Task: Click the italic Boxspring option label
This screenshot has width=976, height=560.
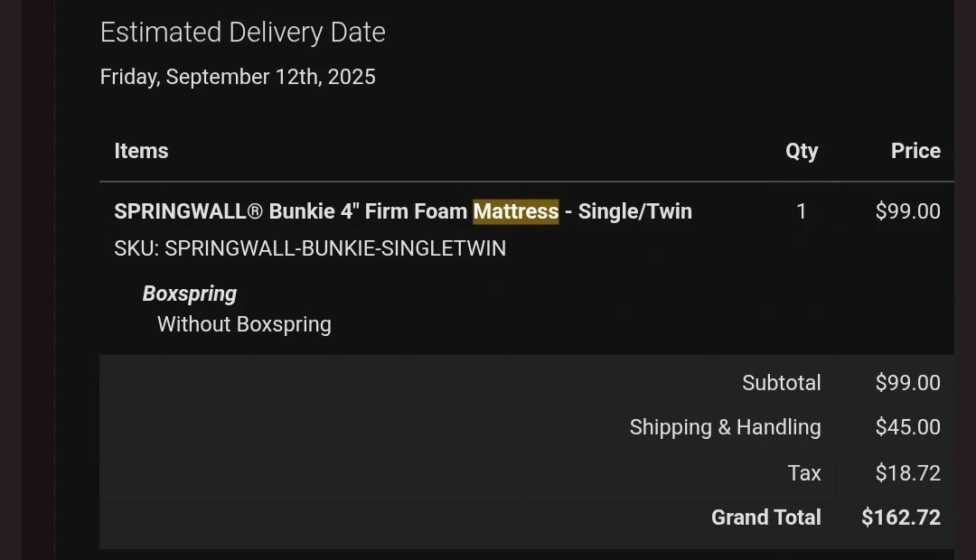Action: pos(190,294)
